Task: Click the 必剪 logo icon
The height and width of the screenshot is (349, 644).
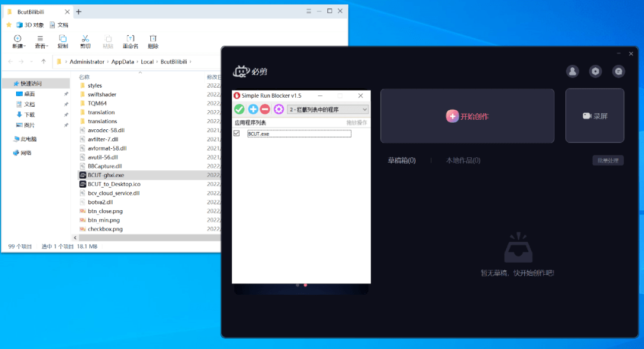Action: click(241, 71)
